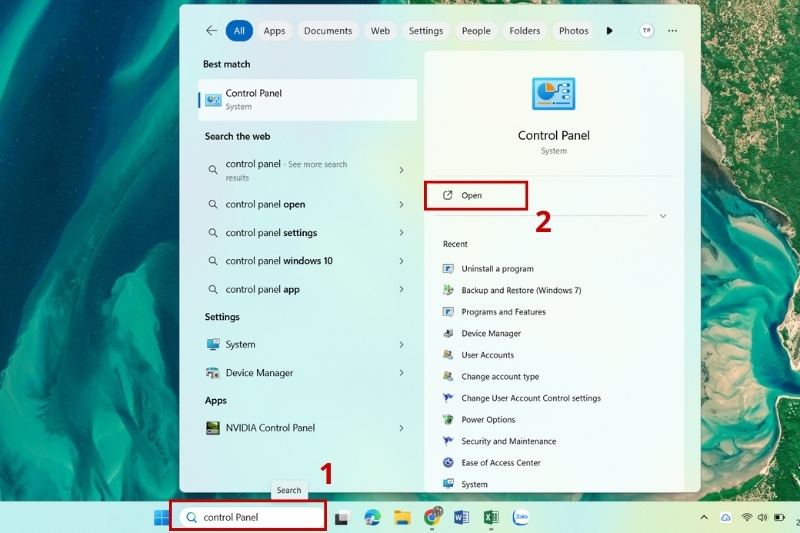The image size is (800, 533).
Task: Expand more actions with the down chevron
Action: pos(663,216)
